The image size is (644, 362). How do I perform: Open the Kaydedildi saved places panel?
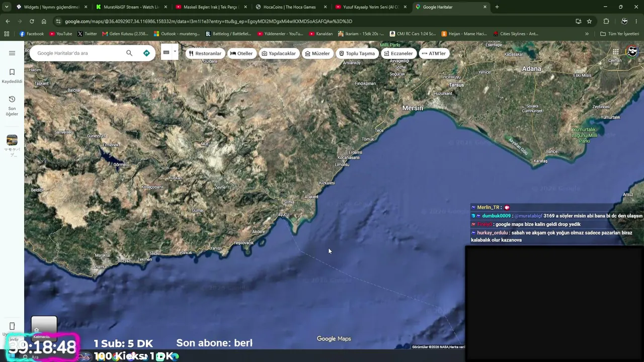(x=12, y=76)
